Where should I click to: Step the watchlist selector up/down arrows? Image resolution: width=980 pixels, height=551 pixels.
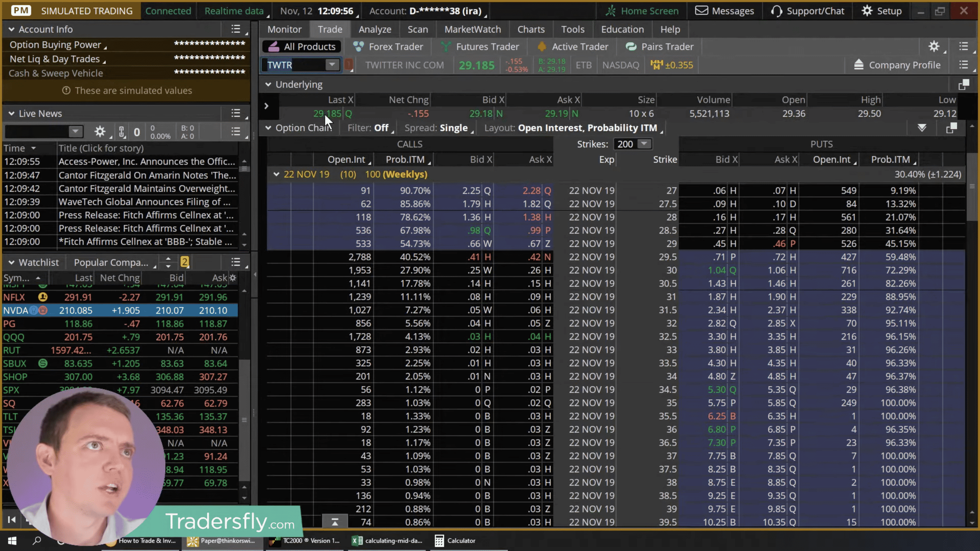click(x=168, y=262)
